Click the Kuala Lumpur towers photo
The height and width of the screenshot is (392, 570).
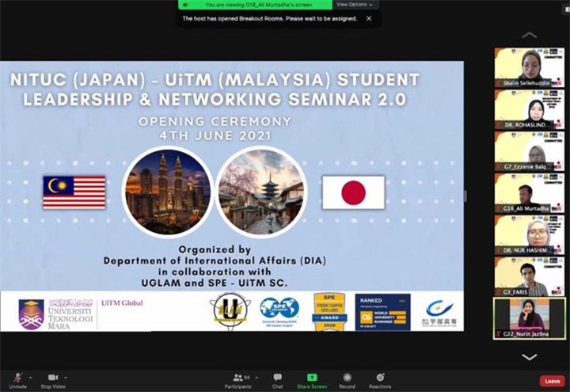coord(168,192)
